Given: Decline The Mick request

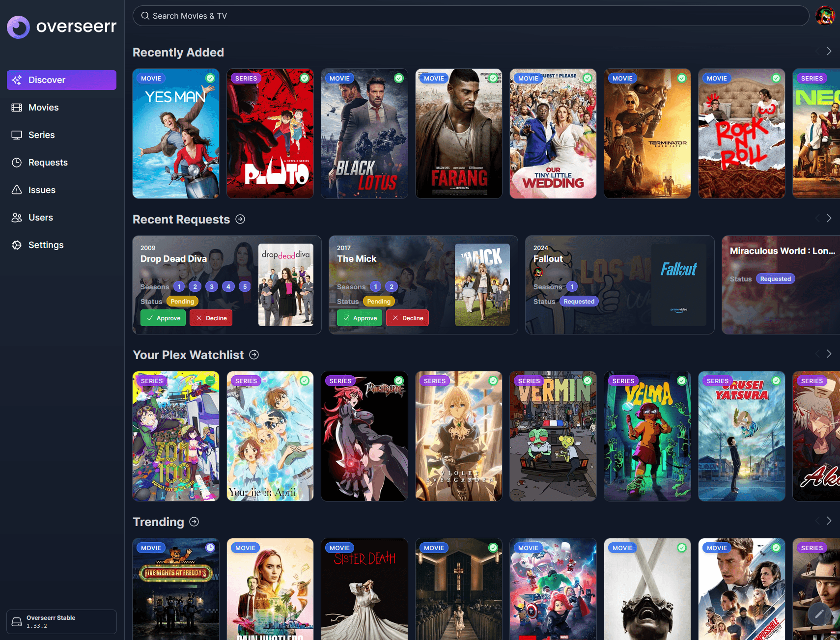Looking at the screenshot, I should (x=408, y=318).
